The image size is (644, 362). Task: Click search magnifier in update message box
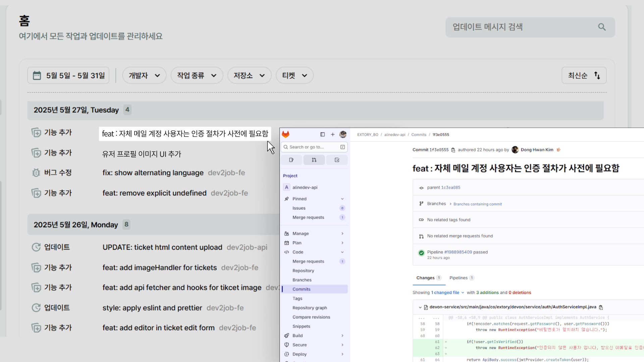[602, 27]
